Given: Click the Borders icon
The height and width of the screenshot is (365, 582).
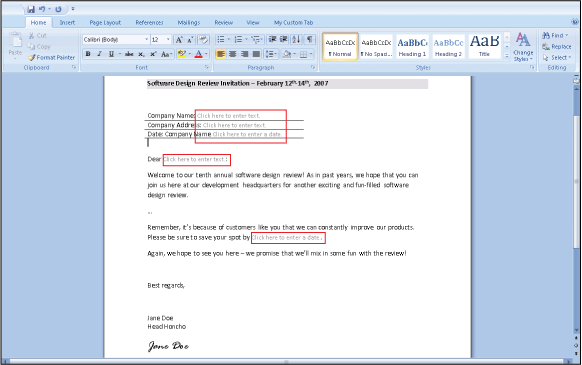Looking at the screenshot, I should coord(304,54).
